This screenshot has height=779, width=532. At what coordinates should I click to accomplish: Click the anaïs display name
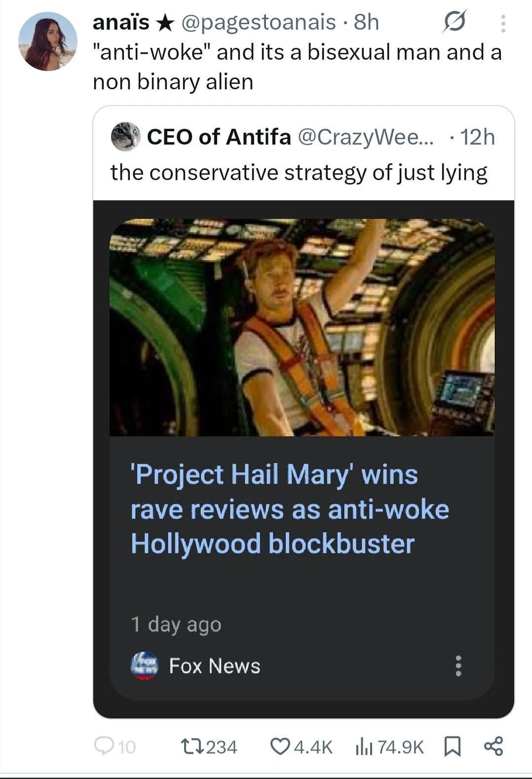pyautogui.click(x=121, y=23)
